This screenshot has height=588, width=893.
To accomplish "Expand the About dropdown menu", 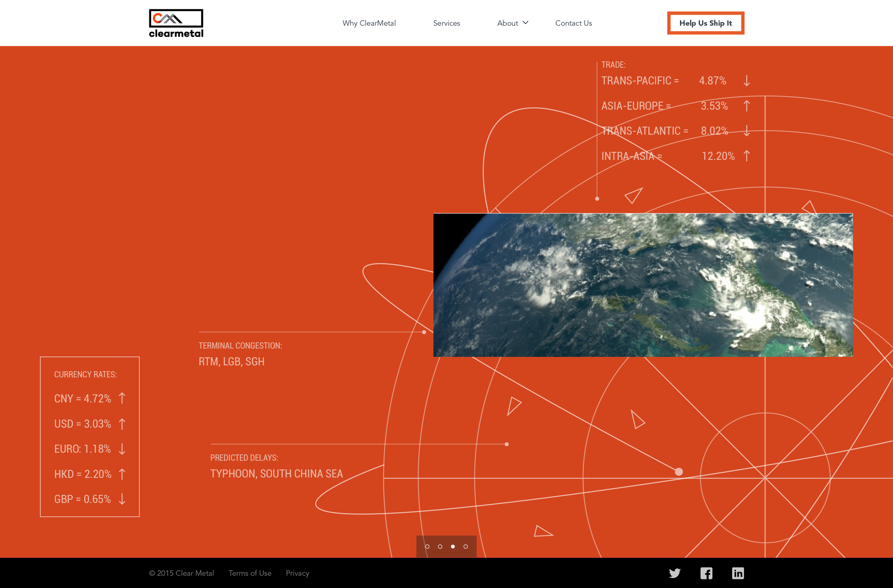I will [513, 23].
